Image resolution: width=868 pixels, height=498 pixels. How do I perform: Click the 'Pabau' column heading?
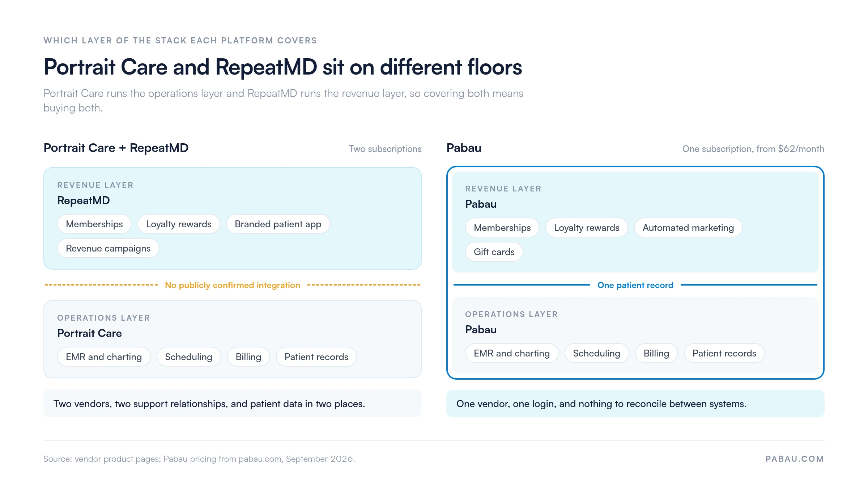pyautogui.click(x=464, y=148)
